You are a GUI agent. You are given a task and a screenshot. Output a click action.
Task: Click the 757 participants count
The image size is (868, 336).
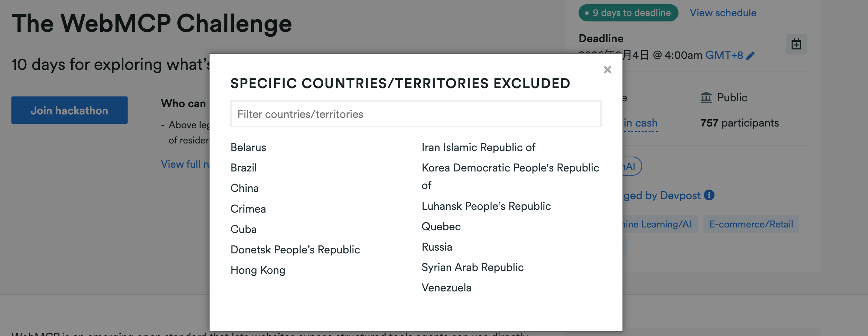pos(739,123)
